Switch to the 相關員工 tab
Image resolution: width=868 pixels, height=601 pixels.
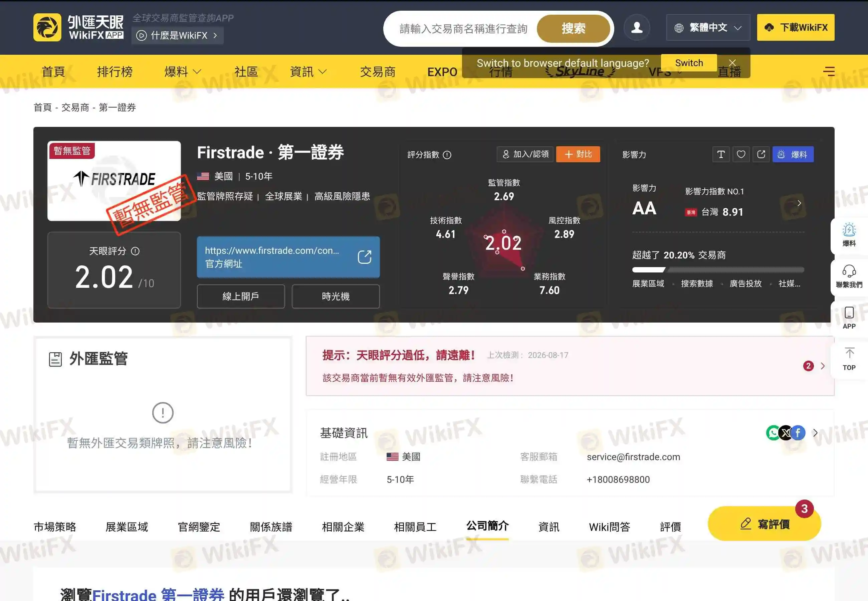pos(415,527)
